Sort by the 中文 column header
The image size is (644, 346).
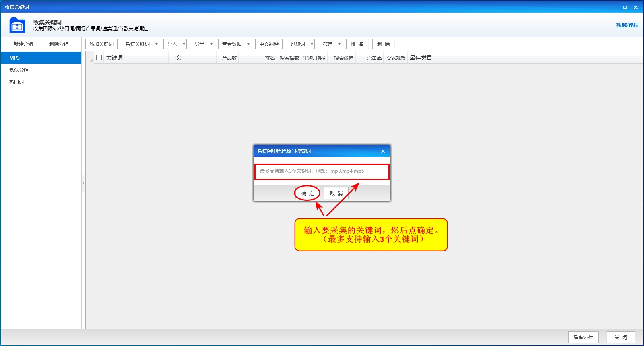pyautogui.click(x=192, y=58)
